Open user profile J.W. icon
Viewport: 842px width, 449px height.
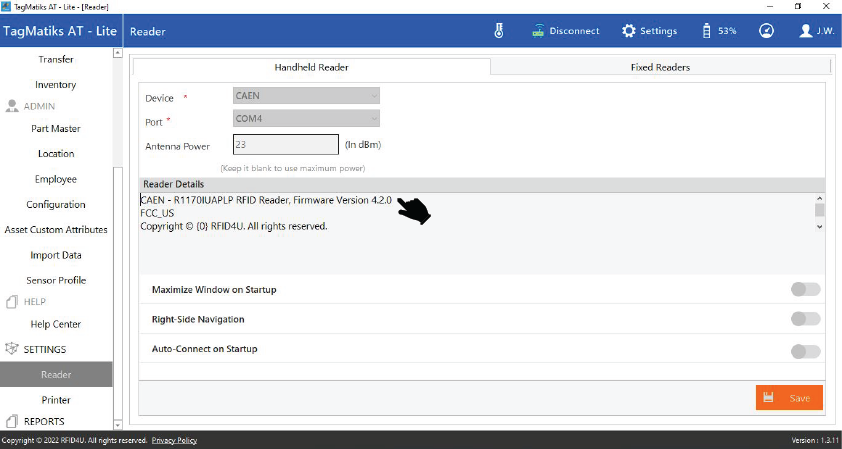click(806, 31)
